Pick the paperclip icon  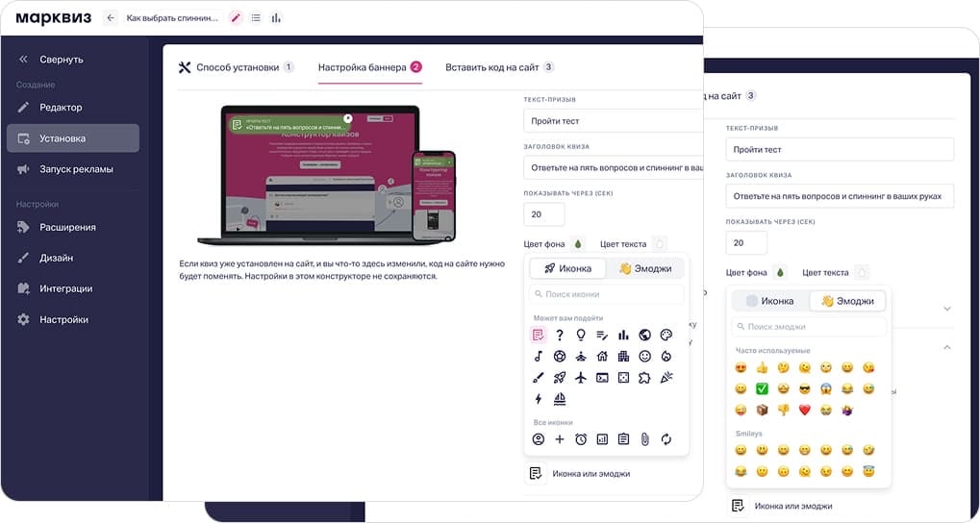tap(645, 439)
